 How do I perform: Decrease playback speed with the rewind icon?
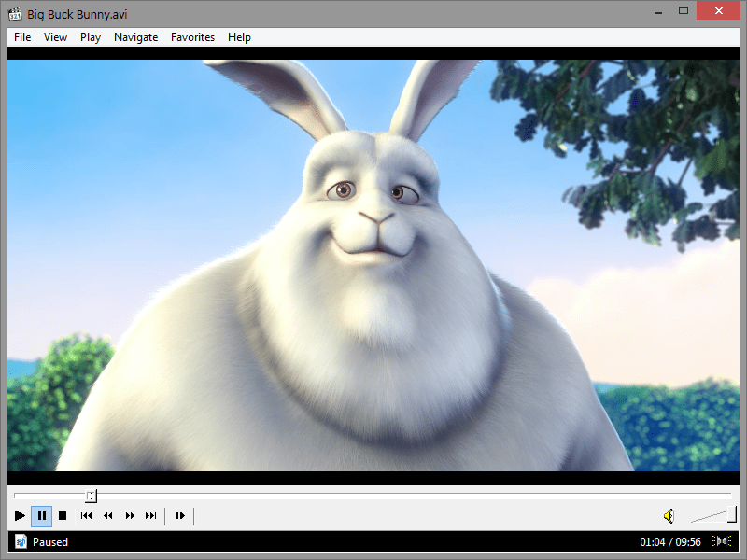(107, 515)
